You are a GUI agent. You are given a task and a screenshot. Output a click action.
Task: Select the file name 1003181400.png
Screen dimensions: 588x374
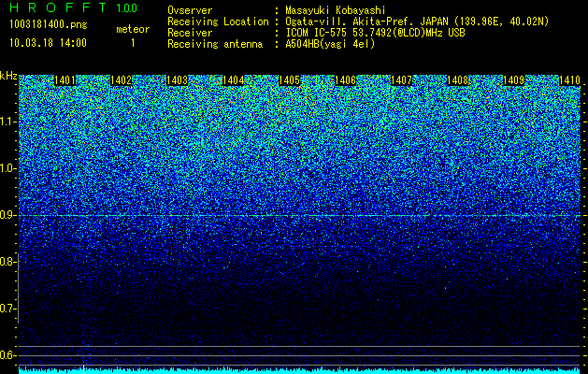tap(49, 24)
